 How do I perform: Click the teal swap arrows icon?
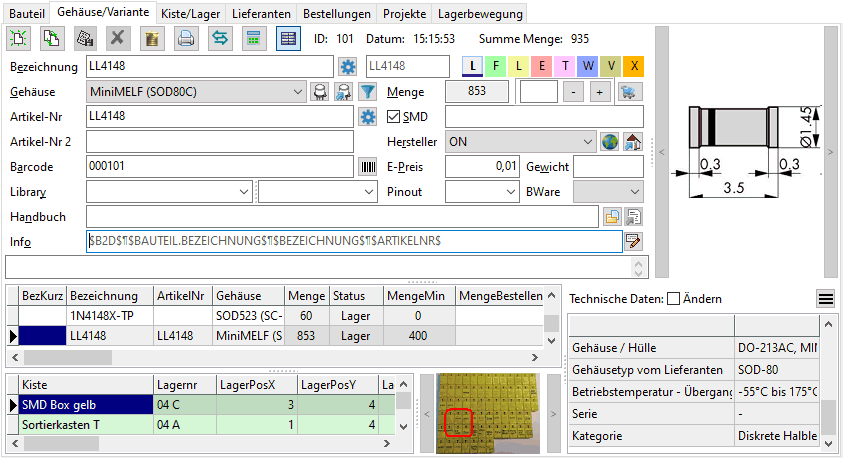click(x=219, y=39)
